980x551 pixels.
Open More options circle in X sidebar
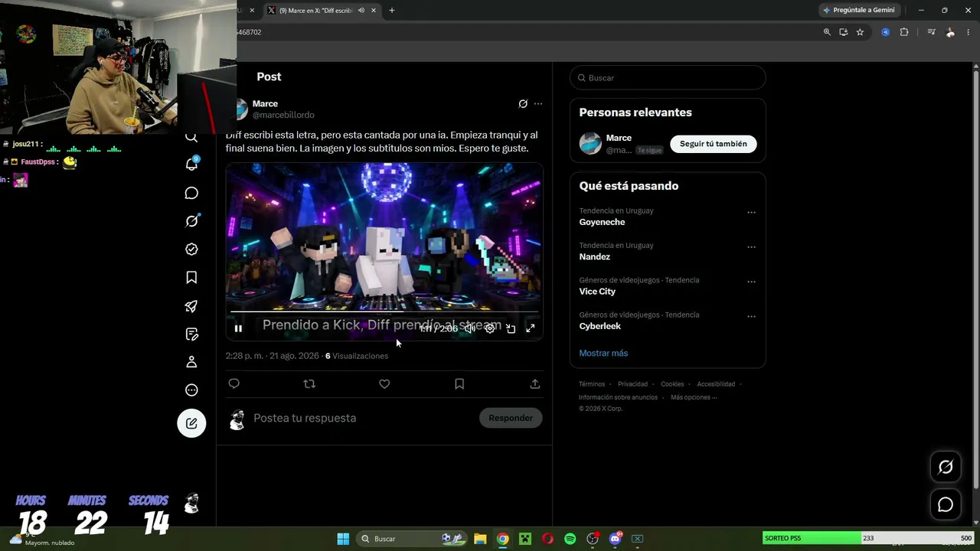(191, 390)
